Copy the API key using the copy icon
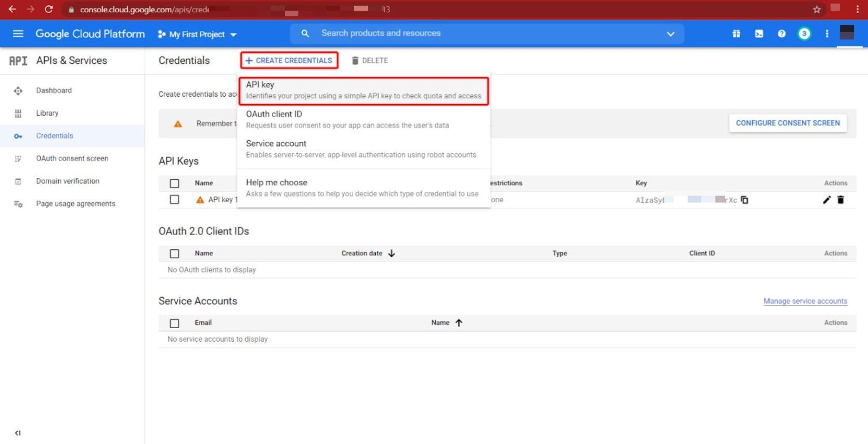Image resolution: width=868 pixels, height=444 pixels. coord(744,199)
